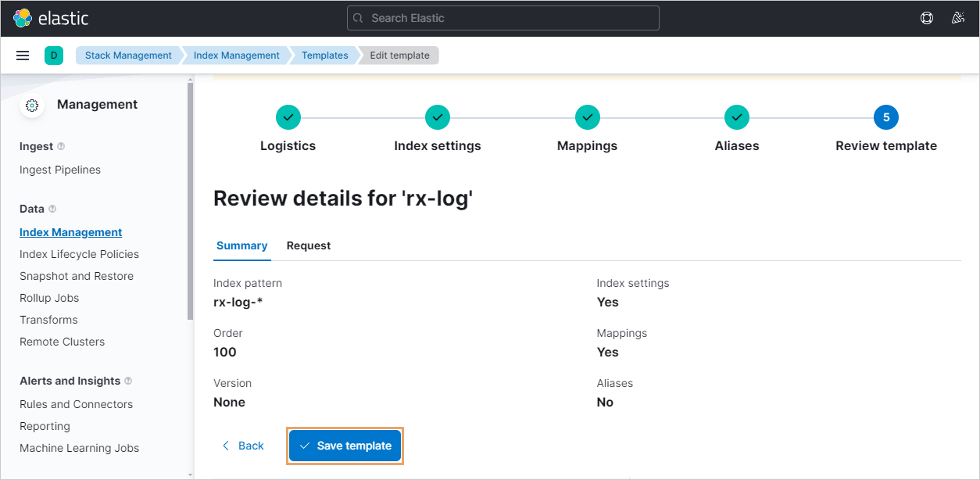Jump to the Index settings step
Viewport: 980px width, 480px height.
coord(438,117)
